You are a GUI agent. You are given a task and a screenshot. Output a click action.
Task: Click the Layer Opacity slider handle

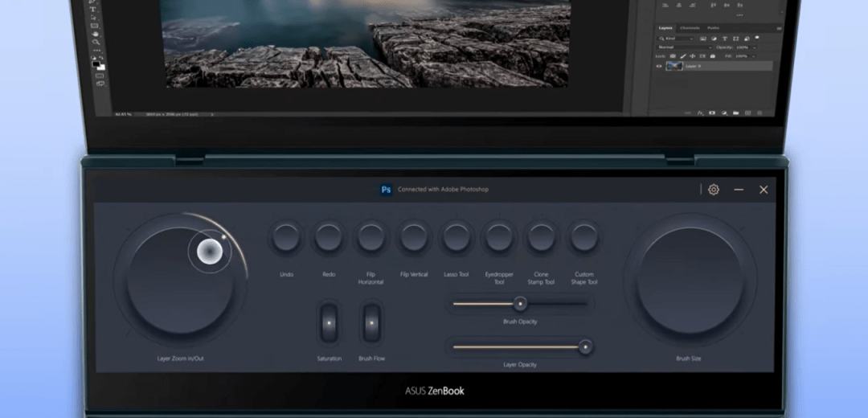point(585,347)
